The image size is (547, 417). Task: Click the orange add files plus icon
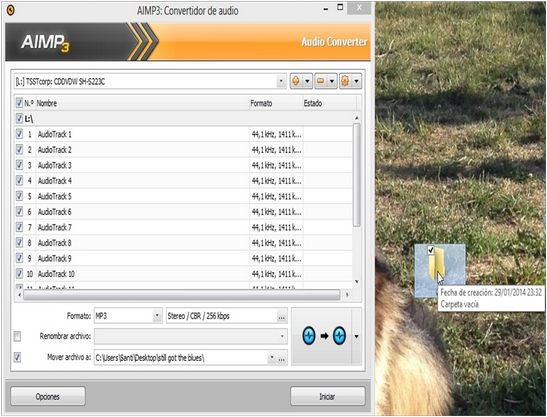point(296,81)
